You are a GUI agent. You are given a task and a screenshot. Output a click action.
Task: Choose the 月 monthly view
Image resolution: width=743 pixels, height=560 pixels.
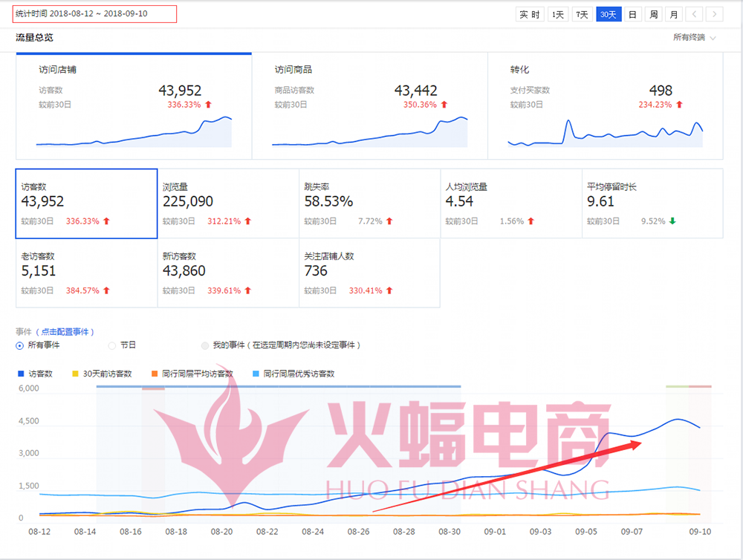pos(674,15)
